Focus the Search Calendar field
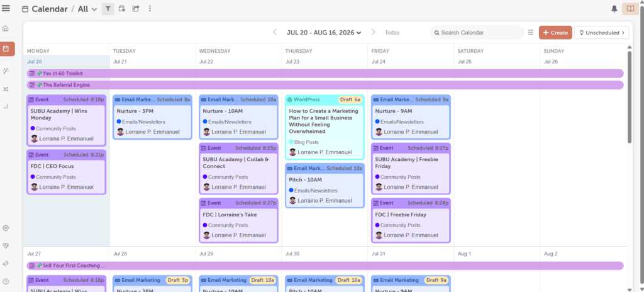Image resolution: width=644 pixels, height=292 pixels. (477, 33)
